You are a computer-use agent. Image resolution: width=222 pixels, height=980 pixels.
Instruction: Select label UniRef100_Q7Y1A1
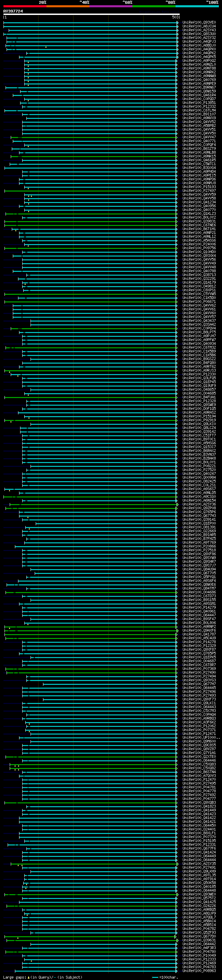[199, 753]
